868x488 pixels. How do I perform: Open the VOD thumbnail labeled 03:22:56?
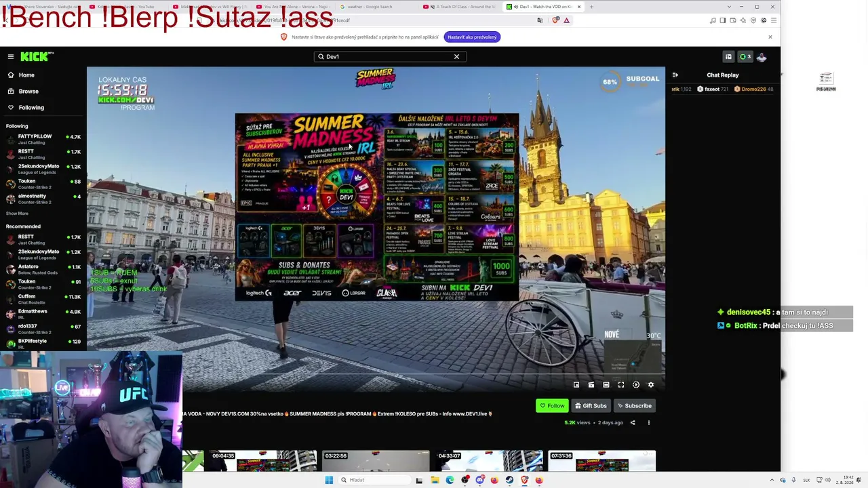pyautogui.click(x=376, y=461)
